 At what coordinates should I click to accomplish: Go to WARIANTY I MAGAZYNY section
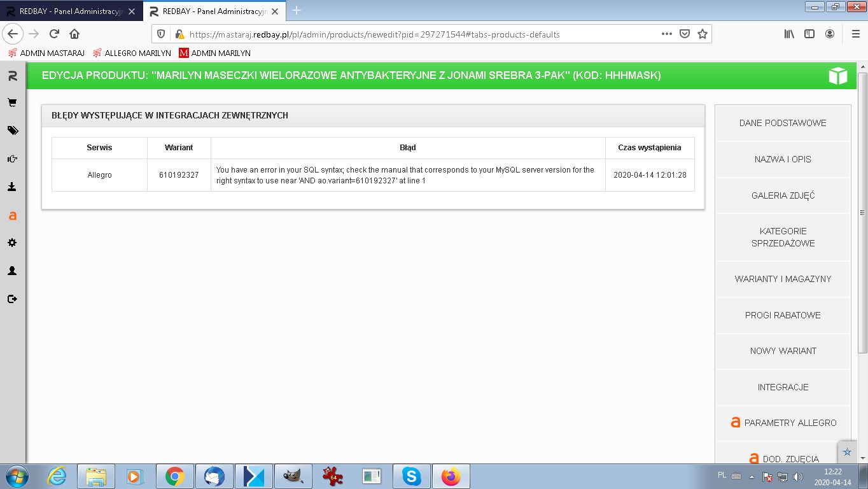point(783,279)
